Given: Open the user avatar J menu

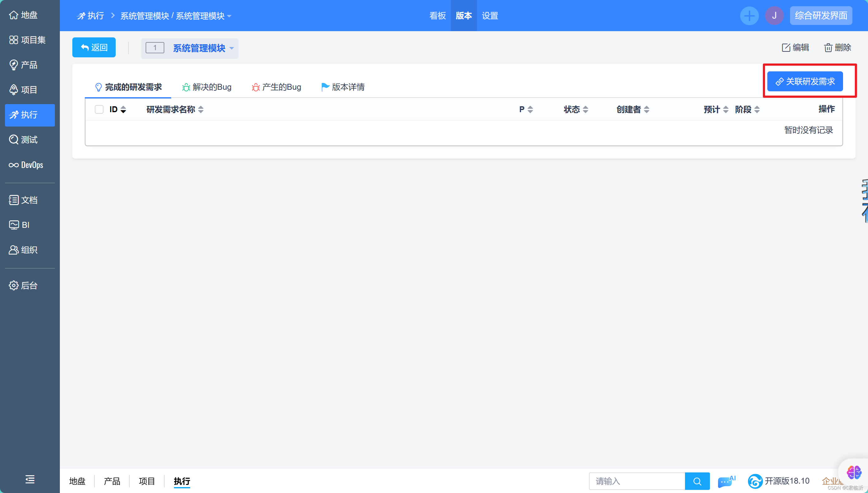Looking at the screenshot, I should click(x=774, y=16).
